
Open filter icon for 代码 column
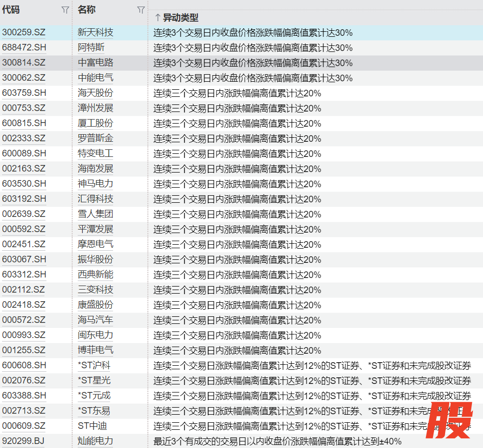point(65,10)
